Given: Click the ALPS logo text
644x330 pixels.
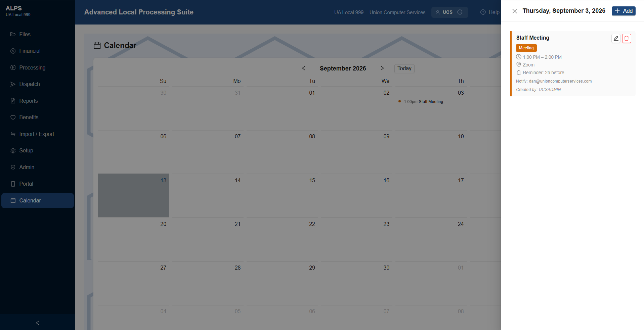Looking at the screenshot, I should pos(14,8).
